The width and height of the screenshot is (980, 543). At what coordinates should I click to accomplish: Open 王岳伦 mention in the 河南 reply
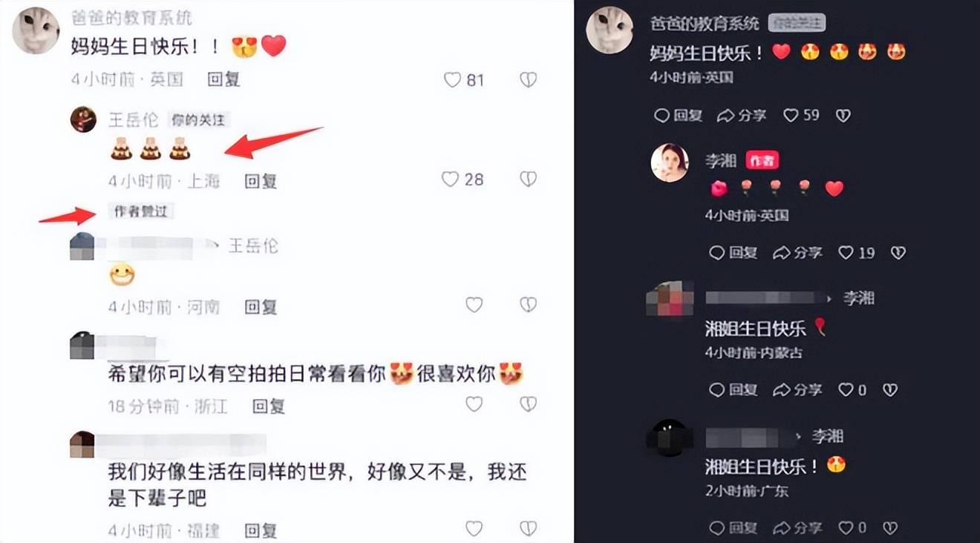click(x=253, y=246)
